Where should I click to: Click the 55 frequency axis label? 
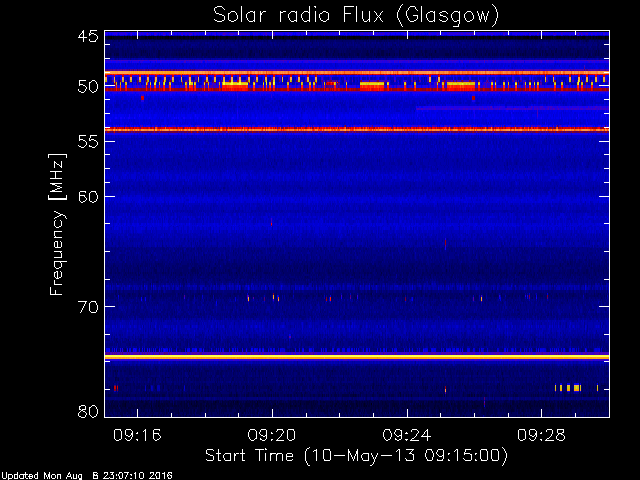click(88, 142)
